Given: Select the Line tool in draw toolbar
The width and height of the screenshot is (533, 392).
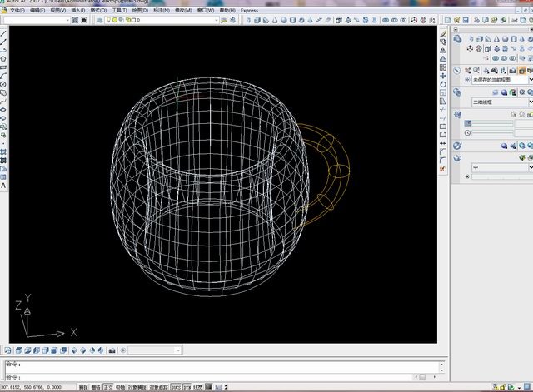Looking at the screenshot, I should click(4, 35).
